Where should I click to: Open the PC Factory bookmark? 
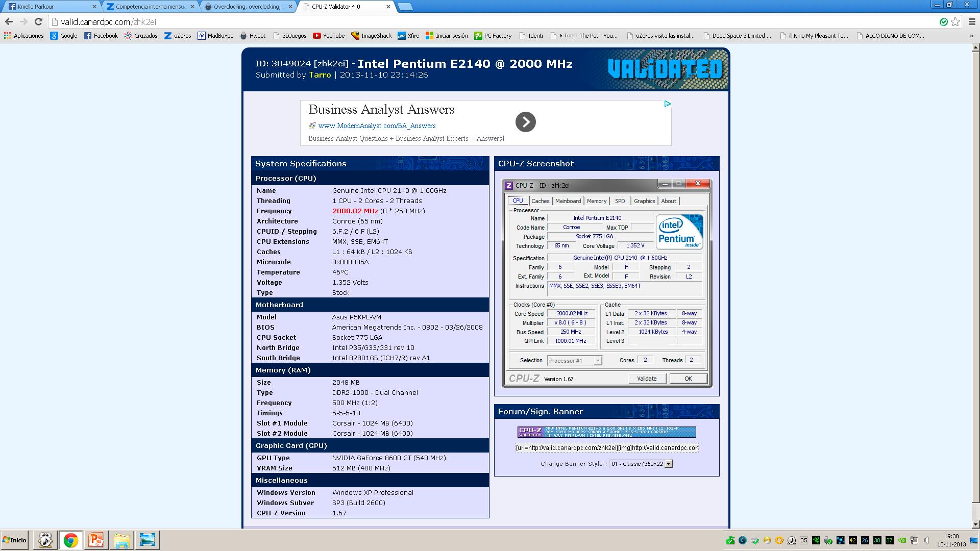pos(493,36)
